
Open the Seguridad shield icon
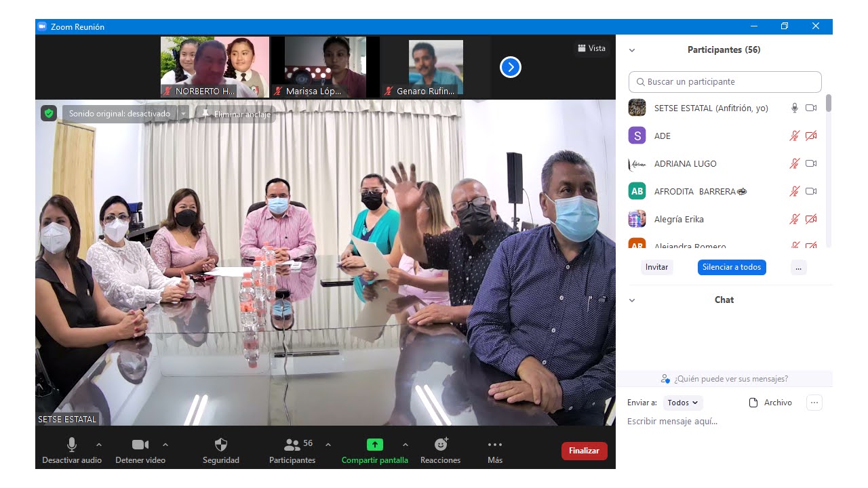(x=221, y=445)
